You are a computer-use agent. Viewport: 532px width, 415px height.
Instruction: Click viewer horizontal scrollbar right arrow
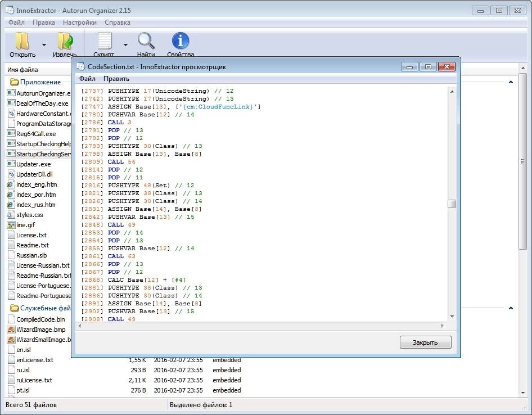coord(442,326)
